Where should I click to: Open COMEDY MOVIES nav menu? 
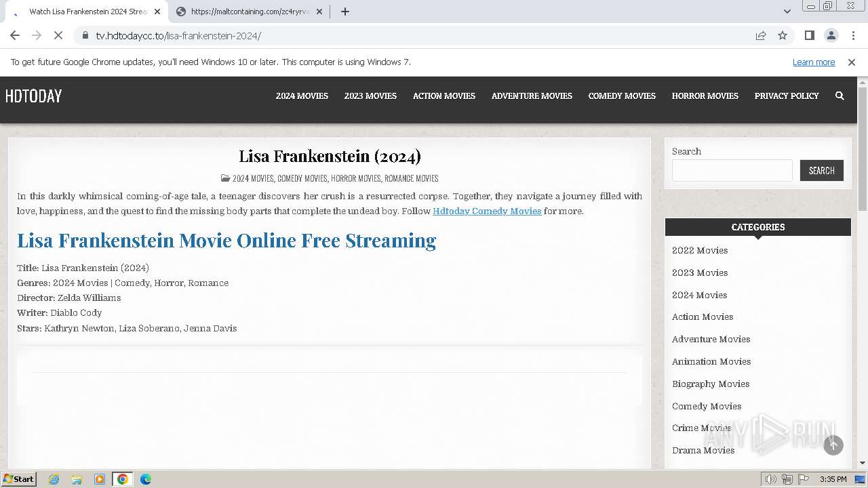622,96
